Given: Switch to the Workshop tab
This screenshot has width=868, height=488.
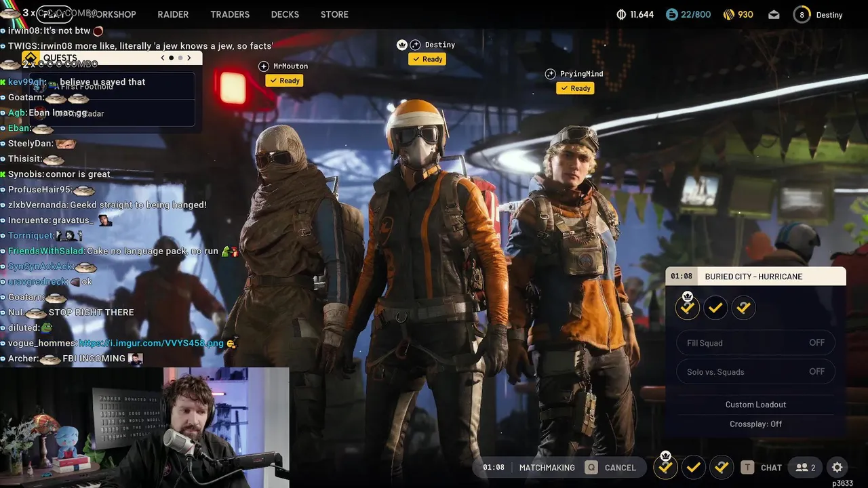Looking at the screenshot, I should pos(111,14).
